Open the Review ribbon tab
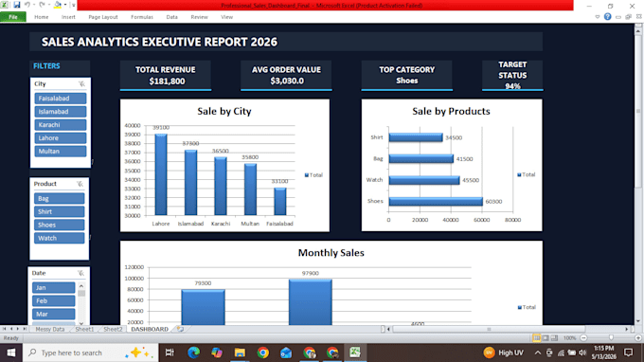This screenshot has width=644, height=362. coord(199,17)
